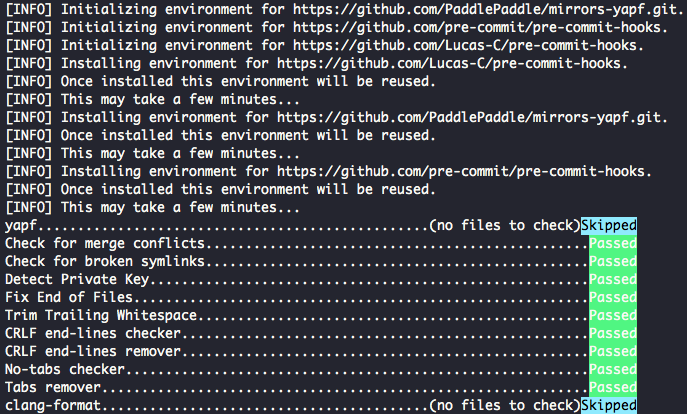Click the Skipped status for clang-format
This screenshot has width=687, height=414.
point(608,405)
